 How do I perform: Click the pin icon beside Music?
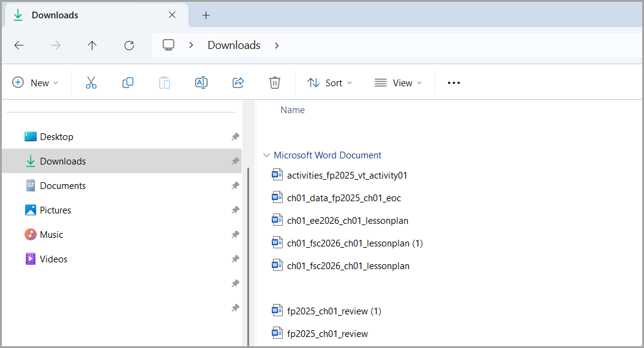pyautogui.click(x=235, y=235)
